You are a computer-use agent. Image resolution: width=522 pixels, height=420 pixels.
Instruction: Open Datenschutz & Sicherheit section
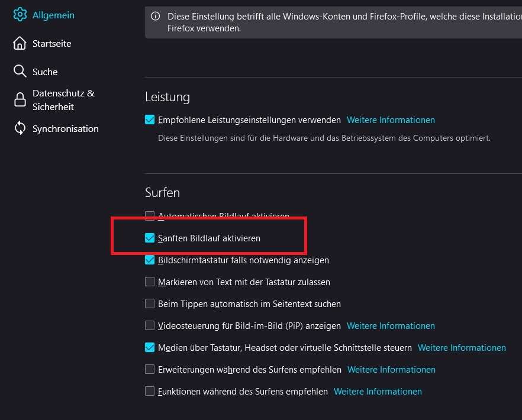click(63, 100)
